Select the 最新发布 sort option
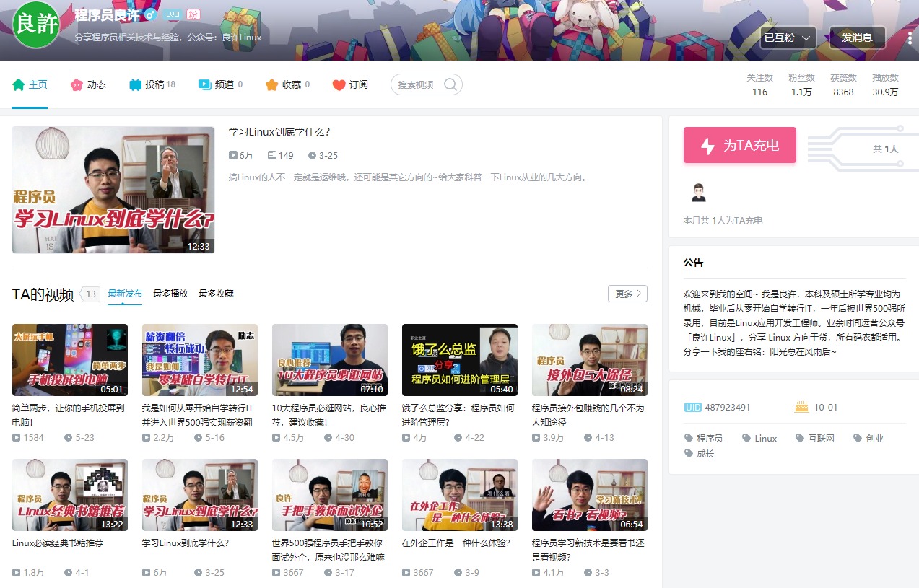This screenshot has width=919, height=588. (124, 294)
